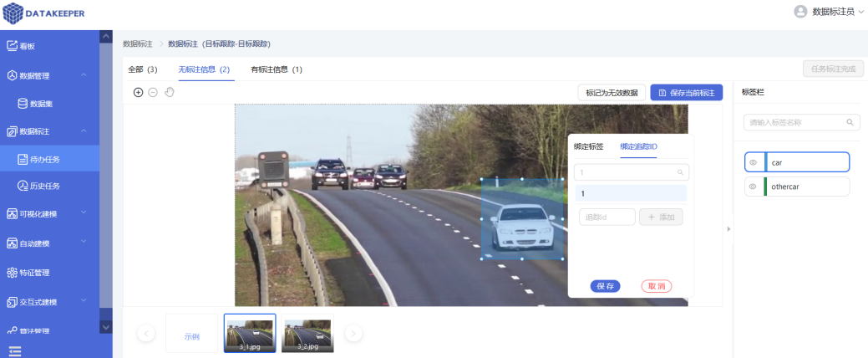Open the 示例 thumbnail
The height and width of the screenshot is (358, 868).
192,333
